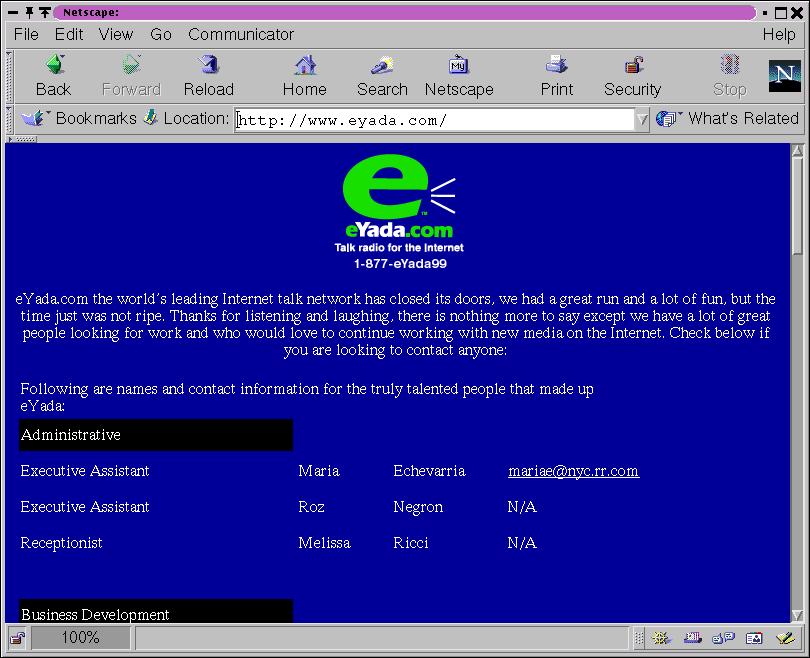Collapse the navigation toolbar grip handle
The image size is (810, 658).
(9, 76)
